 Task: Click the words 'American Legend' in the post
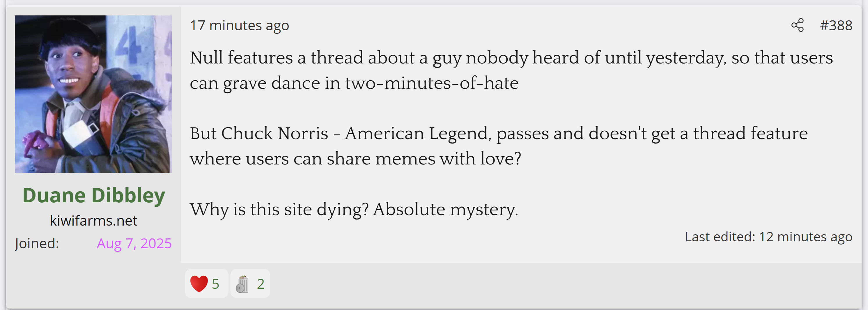417,133
